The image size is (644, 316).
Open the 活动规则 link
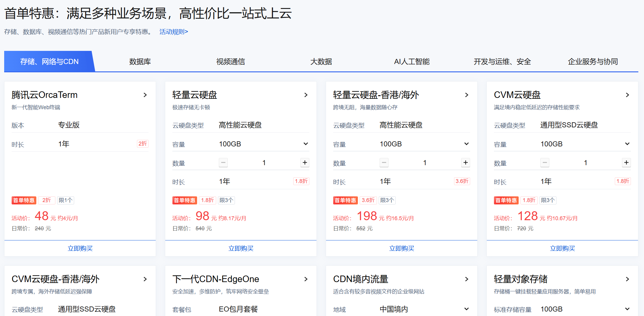click(174, 32)
